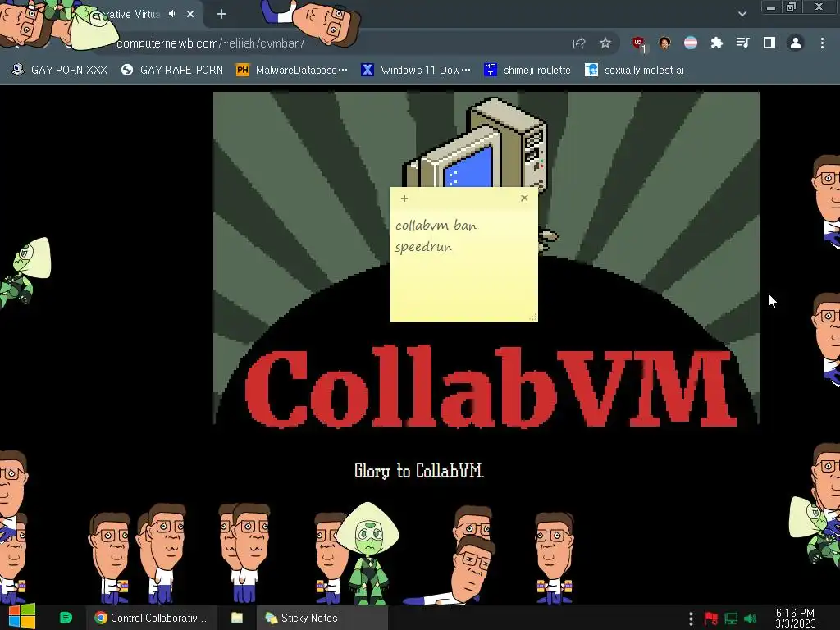The width and height of the screenshot is (840, 630).
Task: Open the uBlock Origin extension icon
Action: click(638, 43)
